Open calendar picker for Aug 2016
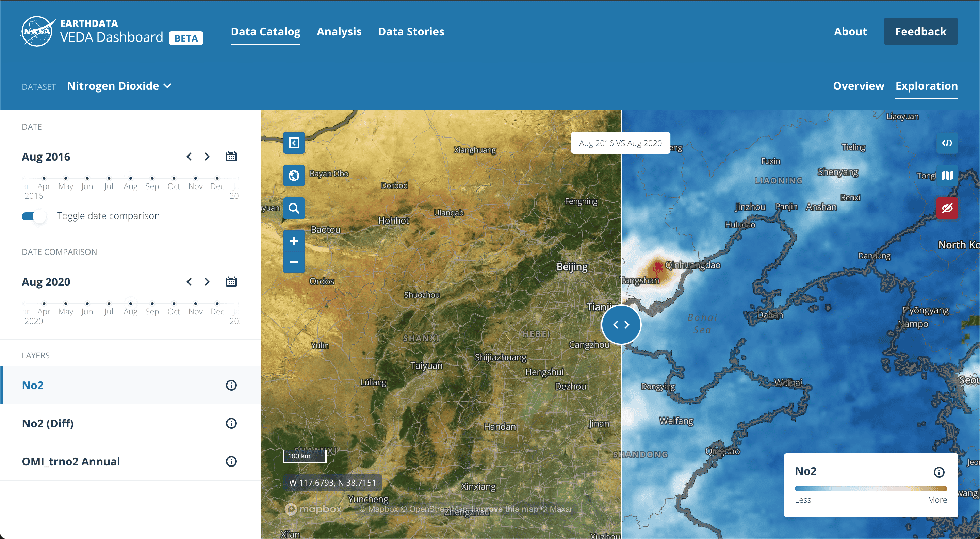980x539 pixels. pyautogui.click(x=231, y=156)
